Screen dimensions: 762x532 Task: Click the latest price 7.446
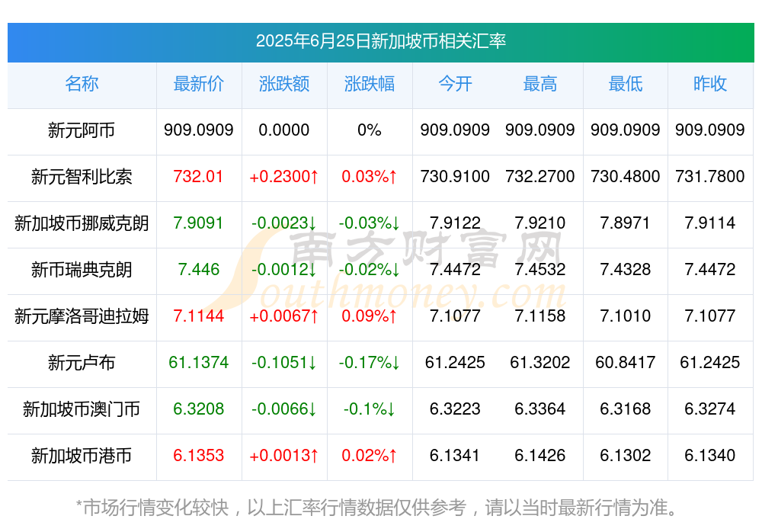pos(198,269)
